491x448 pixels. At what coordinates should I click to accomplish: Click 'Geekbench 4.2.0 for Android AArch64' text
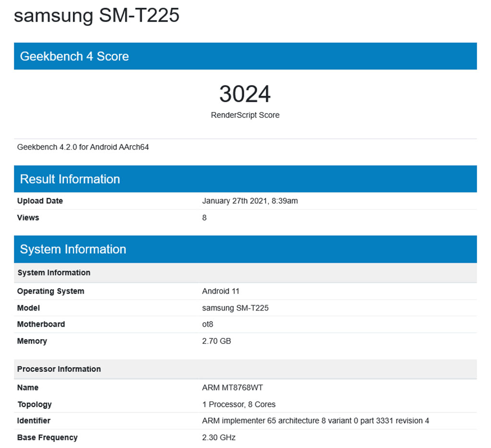coord(83,147)
